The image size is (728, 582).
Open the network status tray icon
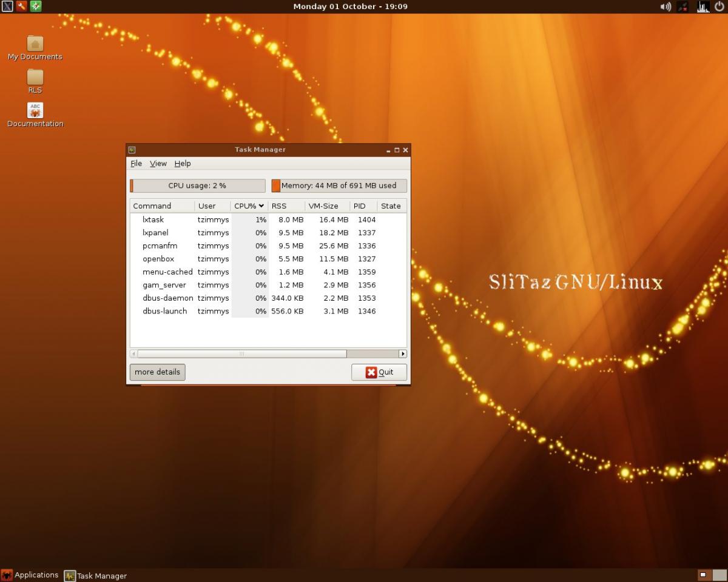point(683,7)
